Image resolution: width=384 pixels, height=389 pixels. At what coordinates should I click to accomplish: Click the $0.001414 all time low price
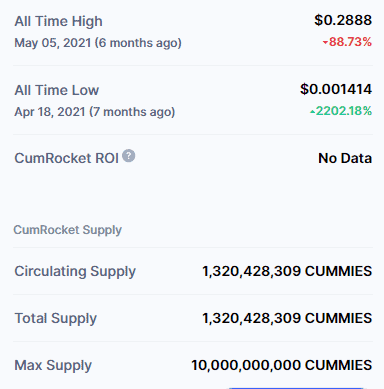click(336, 89)
